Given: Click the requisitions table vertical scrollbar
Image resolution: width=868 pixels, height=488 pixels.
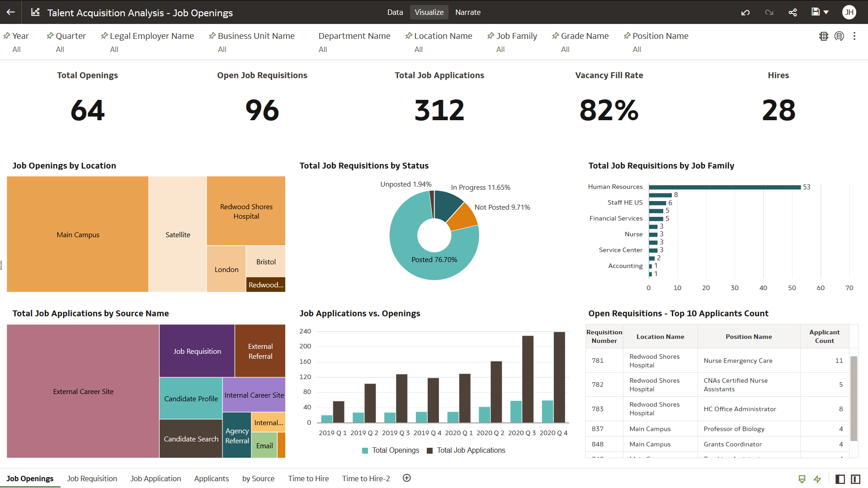Looking at the screenshot, I should click(x=854, y=398).
